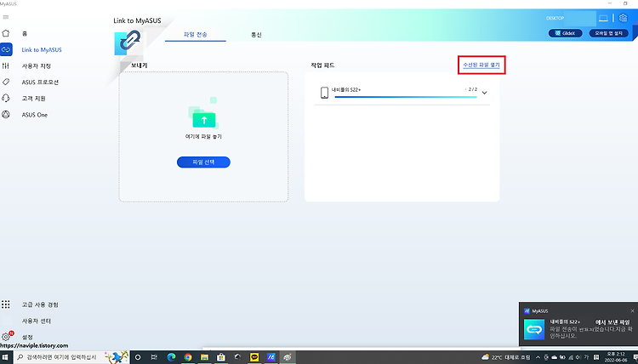Open the volume tray icon

[578, 357]
